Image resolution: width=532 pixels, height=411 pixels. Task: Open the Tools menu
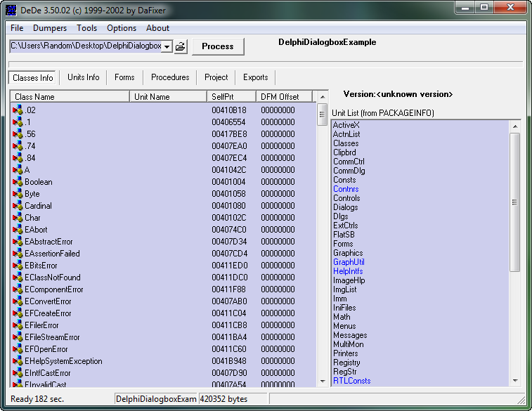[x=87, y=28]
